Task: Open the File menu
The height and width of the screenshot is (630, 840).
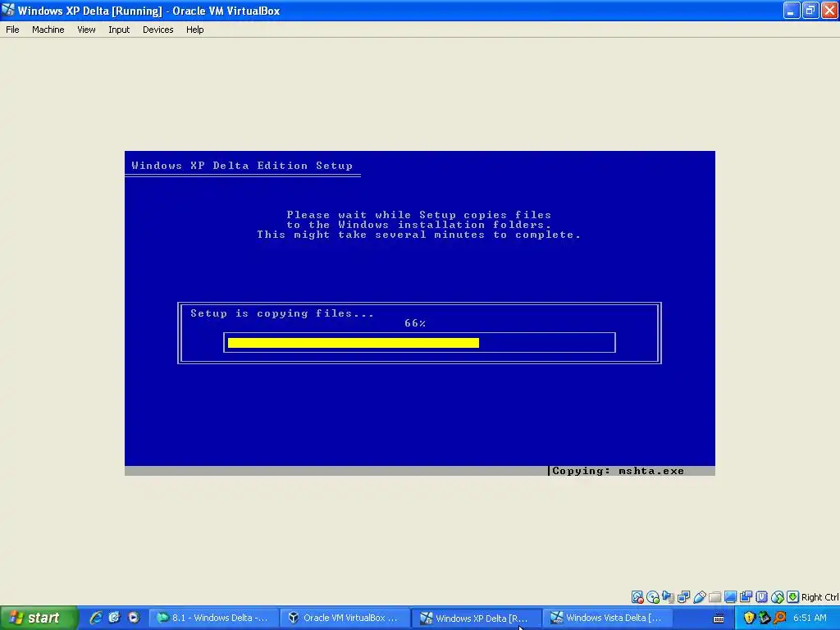Action: coord(12,30)
